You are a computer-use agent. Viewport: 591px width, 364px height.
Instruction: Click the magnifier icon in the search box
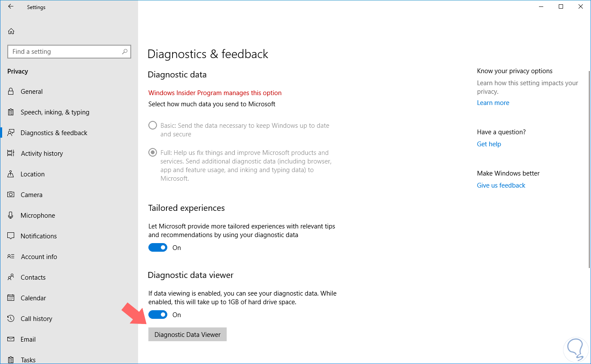(125, 52)
